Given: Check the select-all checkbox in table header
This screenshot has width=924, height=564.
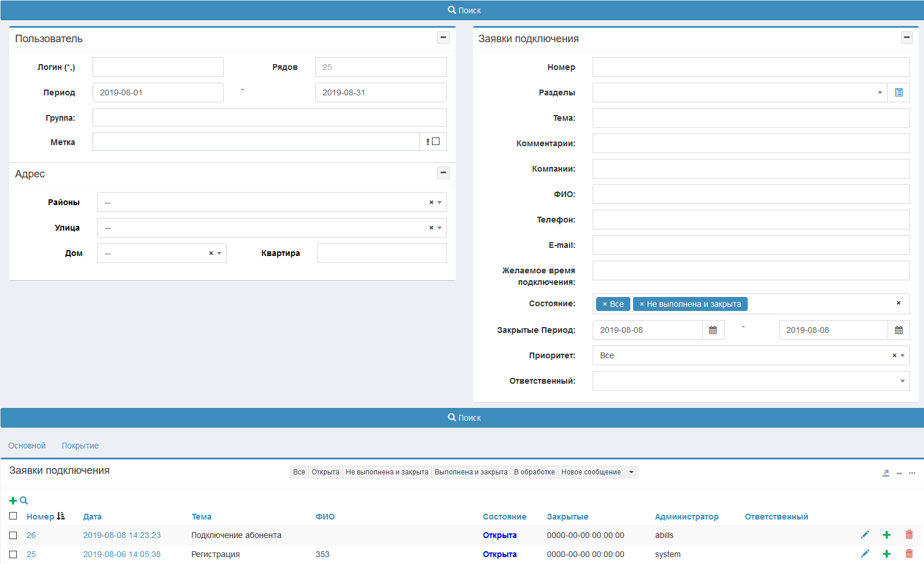Looking at the screenshot, I should pos(13,516).
